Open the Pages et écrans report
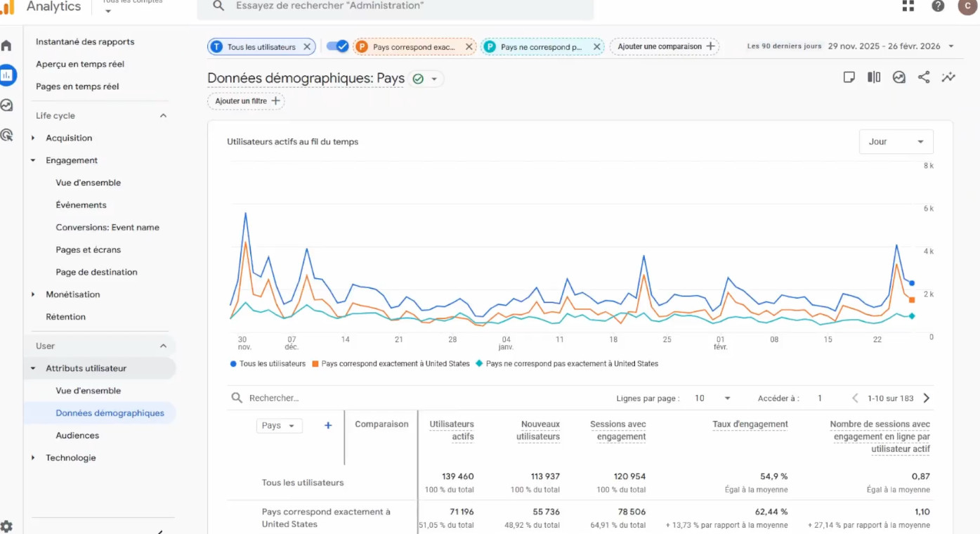The width and height of the screenshot is (980, 534). pyautogui.click(x=88, y=249)
